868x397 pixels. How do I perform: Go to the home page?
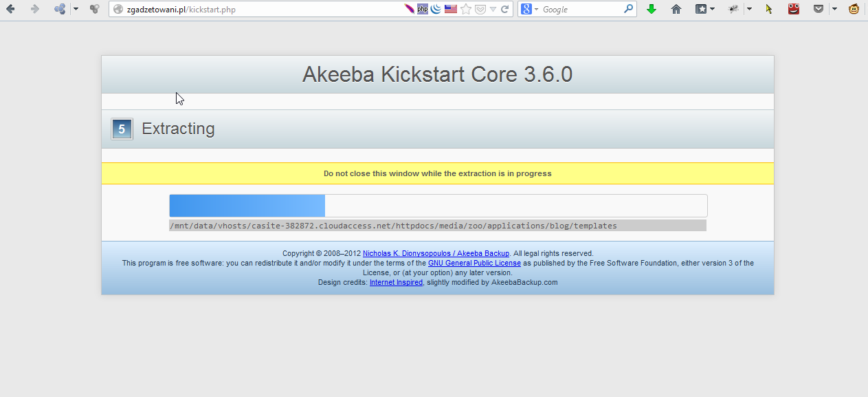tap(676, 9)
